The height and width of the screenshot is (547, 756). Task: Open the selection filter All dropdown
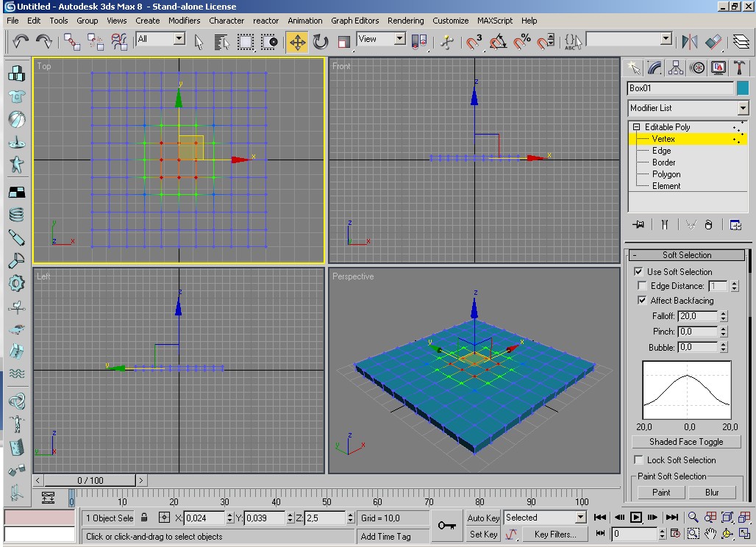click(179, 39)
